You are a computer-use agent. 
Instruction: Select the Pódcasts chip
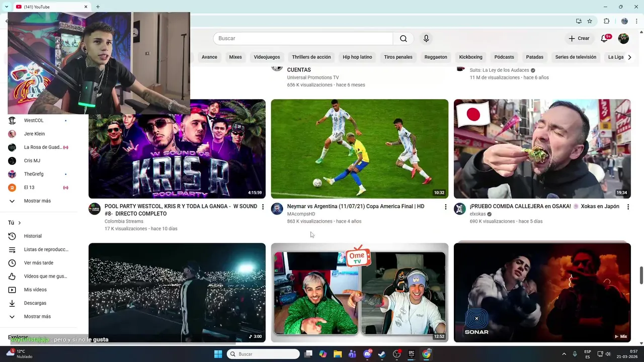[504, 57]
